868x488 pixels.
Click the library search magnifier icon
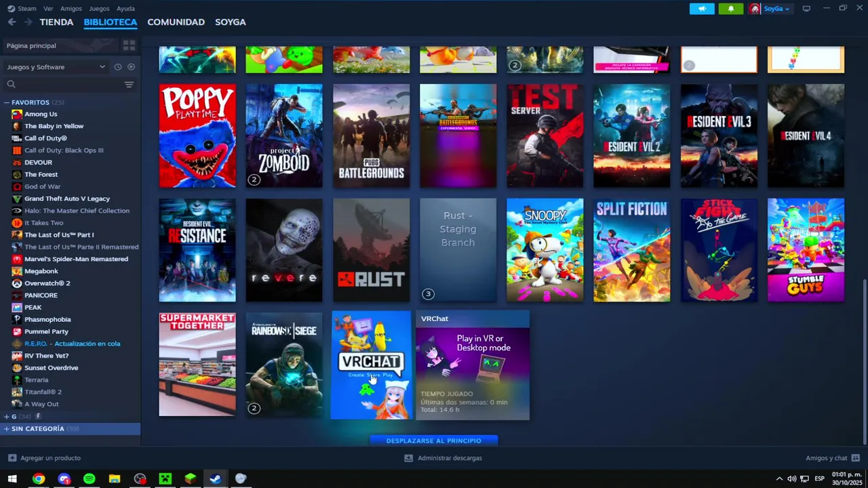[x=11, y=84]
